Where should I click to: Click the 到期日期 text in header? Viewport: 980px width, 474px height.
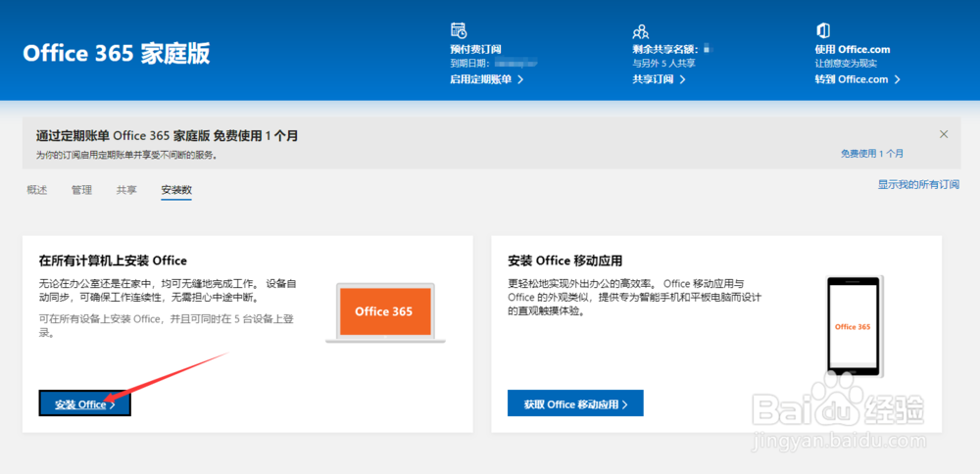471,63
